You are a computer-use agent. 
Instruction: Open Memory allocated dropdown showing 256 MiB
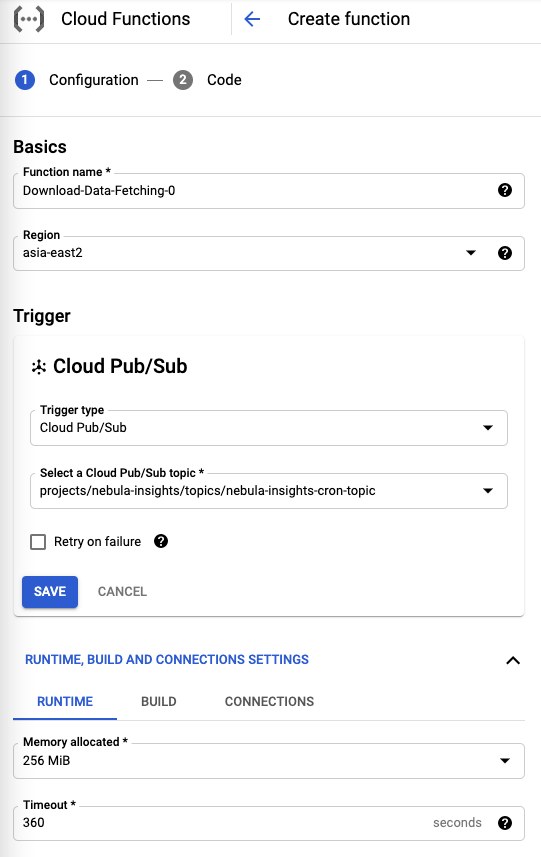(x=269, y=761)
